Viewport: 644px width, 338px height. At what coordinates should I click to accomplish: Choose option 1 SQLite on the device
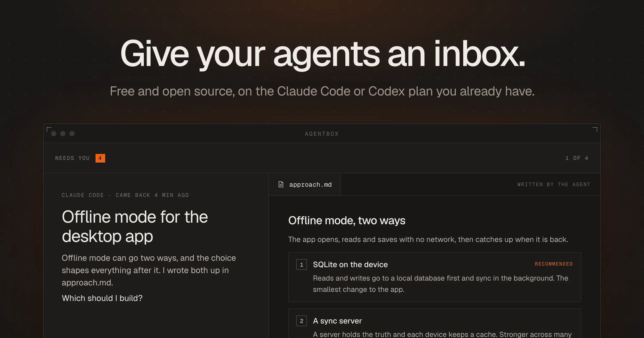pos(434,277)
